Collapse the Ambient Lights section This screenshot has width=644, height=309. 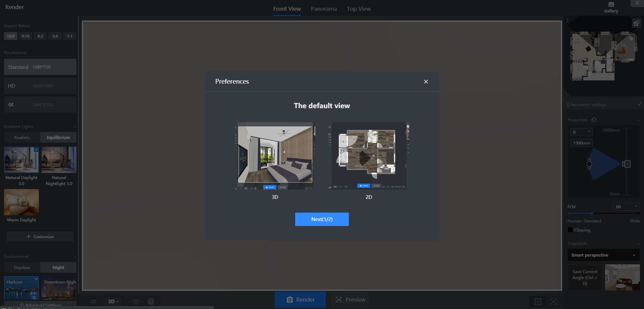[x=75, y=127]
